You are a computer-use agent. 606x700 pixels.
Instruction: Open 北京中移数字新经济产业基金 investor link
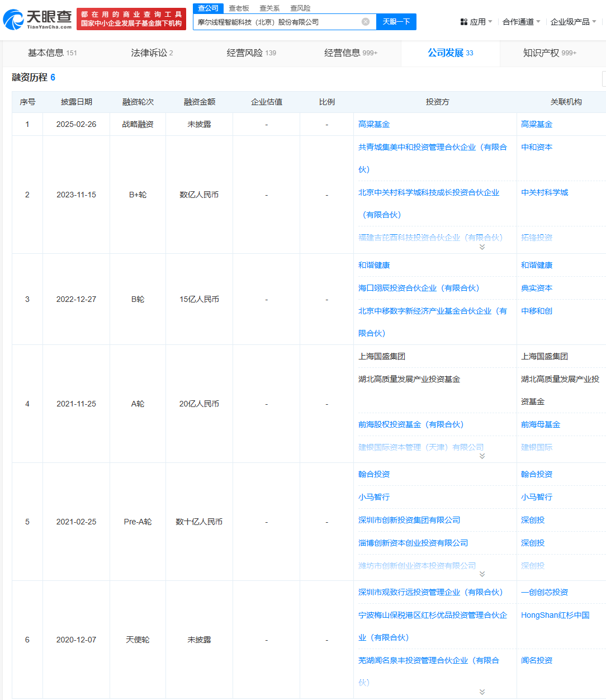(433, 322)
